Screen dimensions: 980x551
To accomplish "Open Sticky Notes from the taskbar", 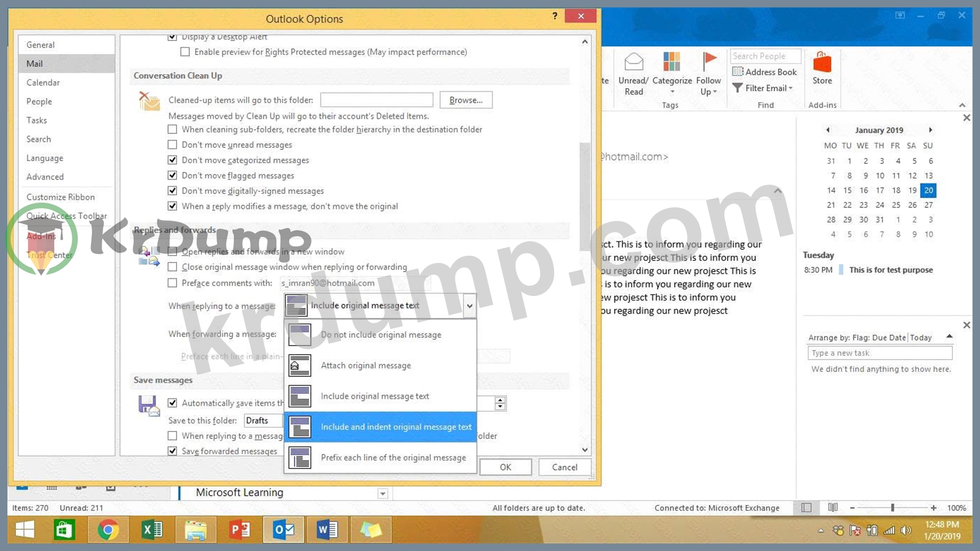I will [x=371, y=530].
